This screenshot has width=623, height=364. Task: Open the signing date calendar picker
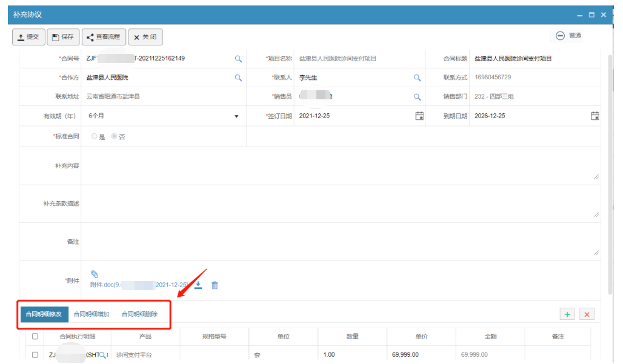coord(419,116)
